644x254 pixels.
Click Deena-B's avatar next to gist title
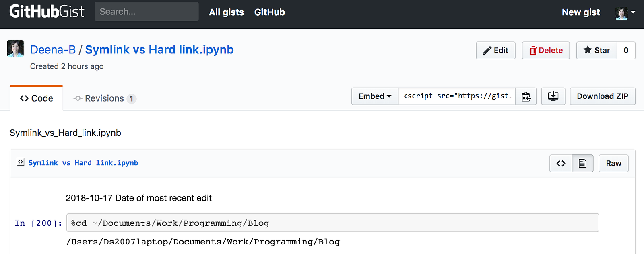pos(15,49)
